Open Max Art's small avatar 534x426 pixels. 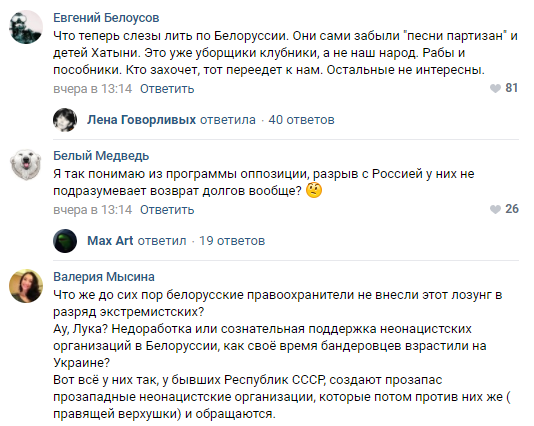(x=65, y=241)
